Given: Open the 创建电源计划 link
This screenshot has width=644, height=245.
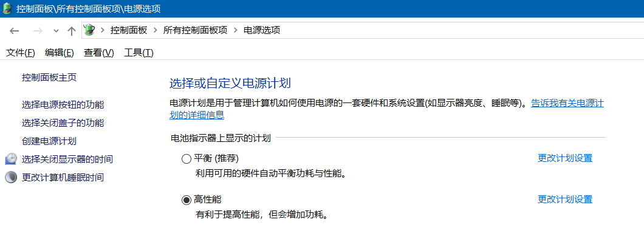Looking at the screenshot, I should (49, 141).
